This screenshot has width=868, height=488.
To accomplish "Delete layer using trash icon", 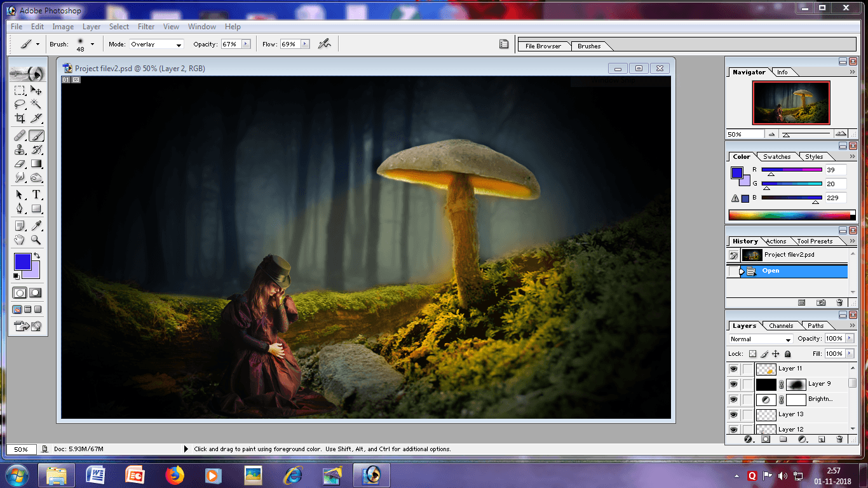I will [839, 439].
